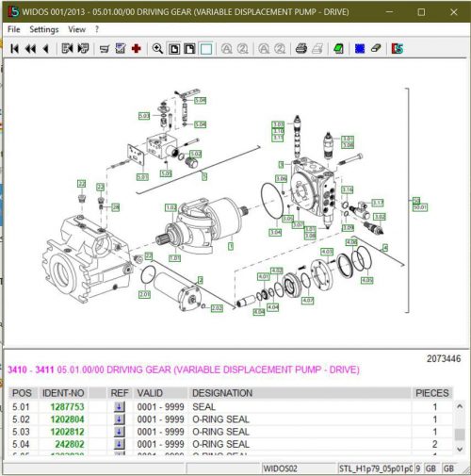
Task: Click the parts list scroll down arrow
Action: pyautogui.click(x=460, y=450)
